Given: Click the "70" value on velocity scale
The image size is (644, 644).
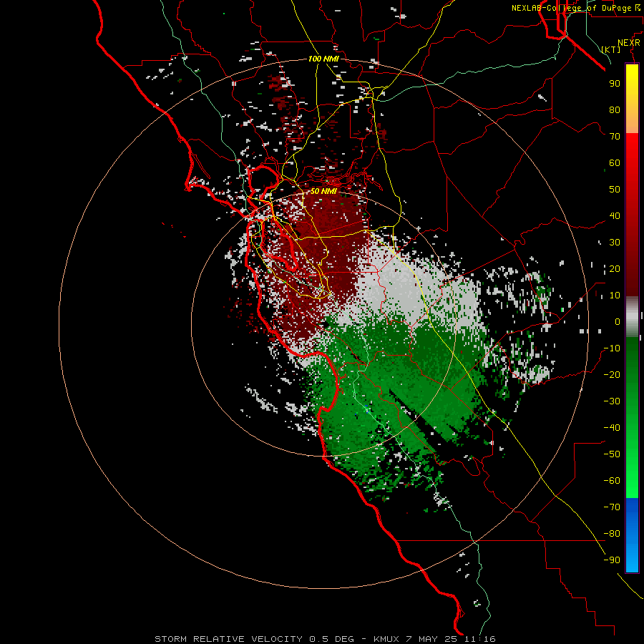Looking at the screenshot, I should click(x=615, y=137).
